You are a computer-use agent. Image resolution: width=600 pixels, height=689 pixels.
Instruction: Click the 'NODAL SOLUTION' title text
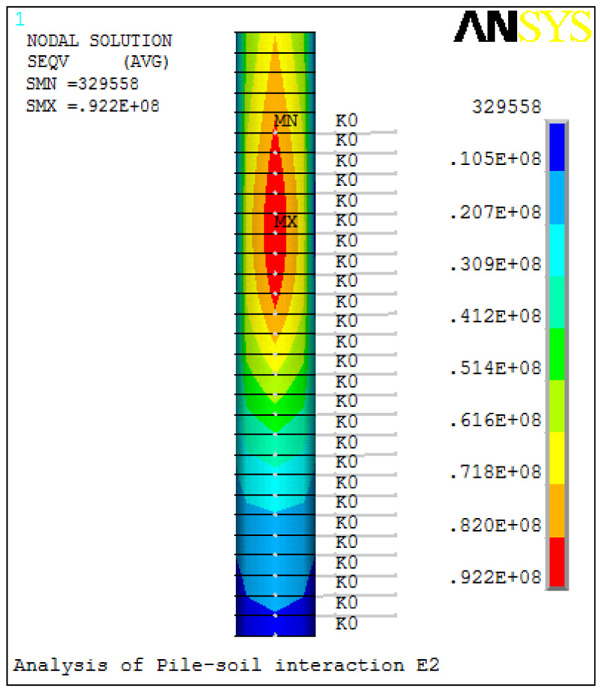point(99,41)
